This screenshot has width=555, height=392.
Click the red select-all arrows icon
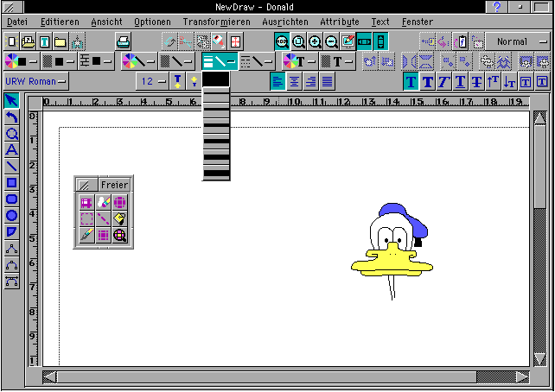(x=235, y=41)
